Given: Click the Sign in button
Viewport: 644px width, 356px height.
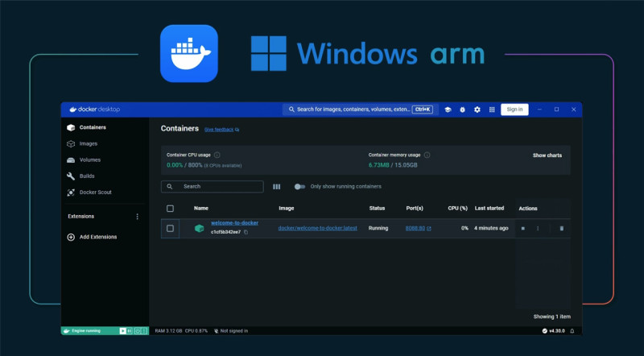Looking at the screenshot, I should [x=514, y=110].
